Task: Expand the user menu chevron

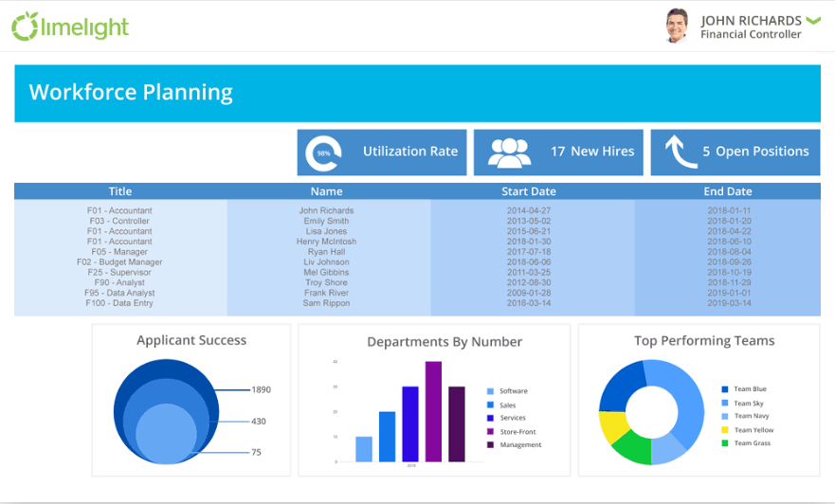Action: (813, 21)
